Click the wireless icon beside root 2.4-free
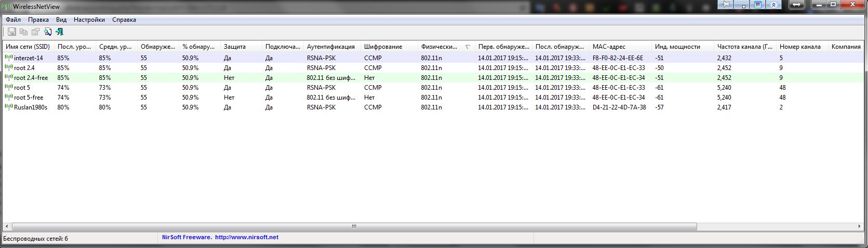 9,77
